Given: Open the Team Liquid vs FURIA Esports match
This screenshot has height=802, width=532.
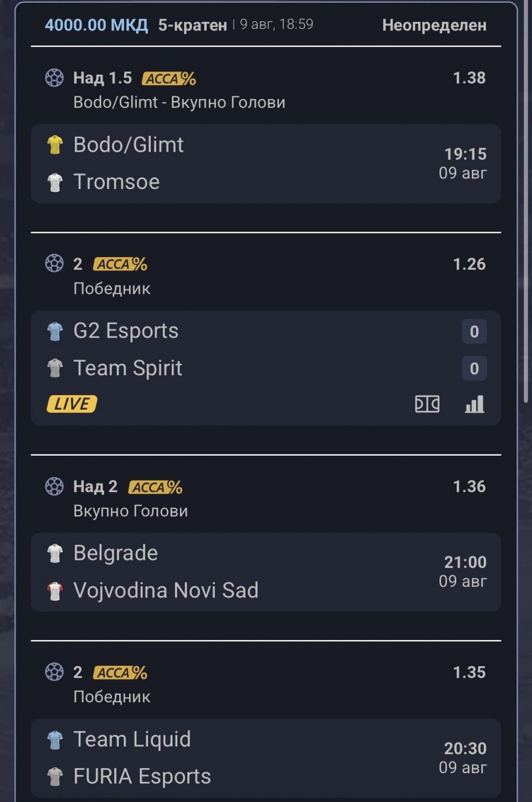Looking at the screenshot, I should [x=266, y=758].
